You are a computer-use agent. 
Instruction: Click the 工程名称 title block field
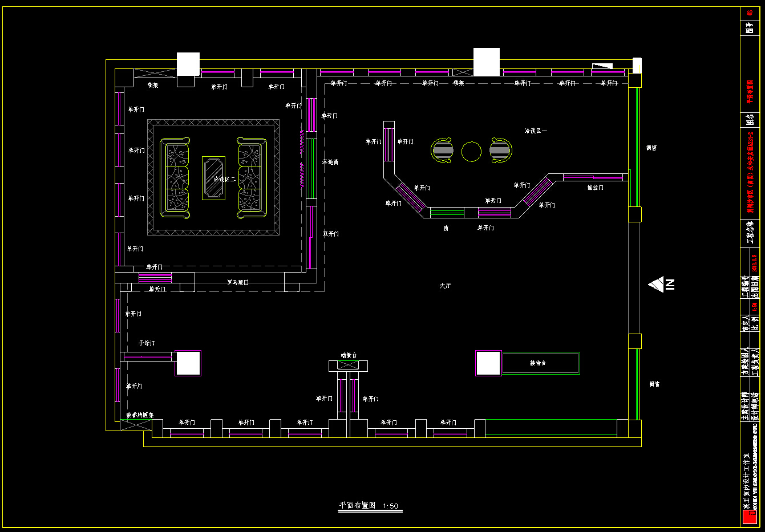click(x=750, y=232)
